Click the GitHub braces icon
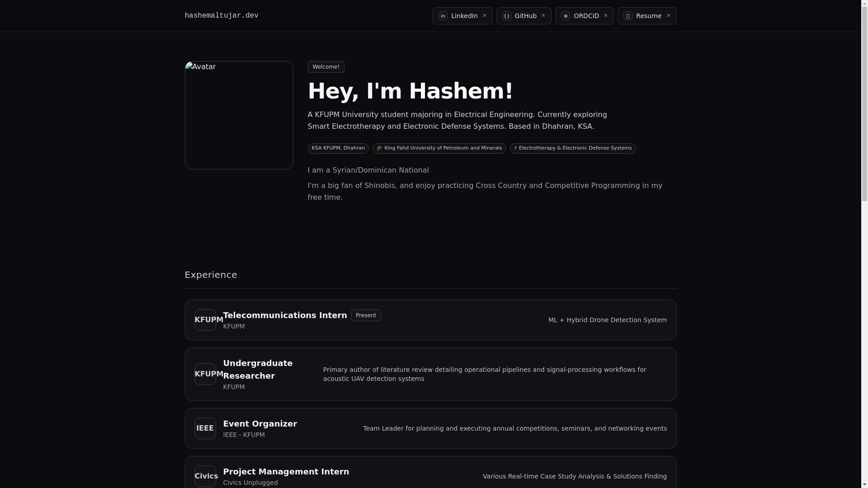 click(x=507, y=16)
